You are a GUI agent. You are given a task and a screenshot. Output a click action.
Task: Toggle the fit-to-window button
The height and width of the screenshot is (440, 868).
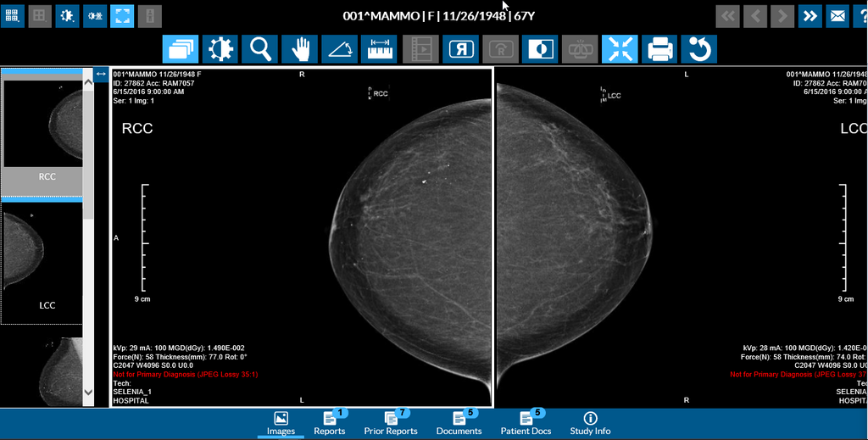click(x=620, y=50)
